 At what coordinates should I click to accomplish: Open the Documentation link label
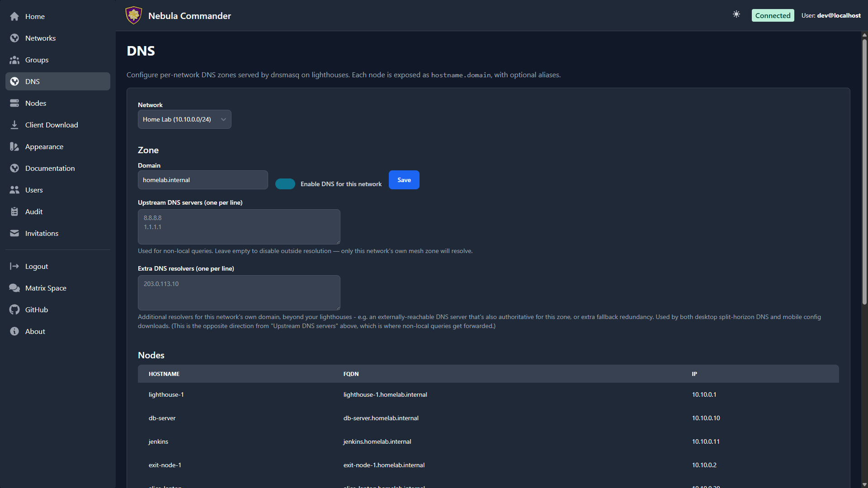(x=50, y=168)
